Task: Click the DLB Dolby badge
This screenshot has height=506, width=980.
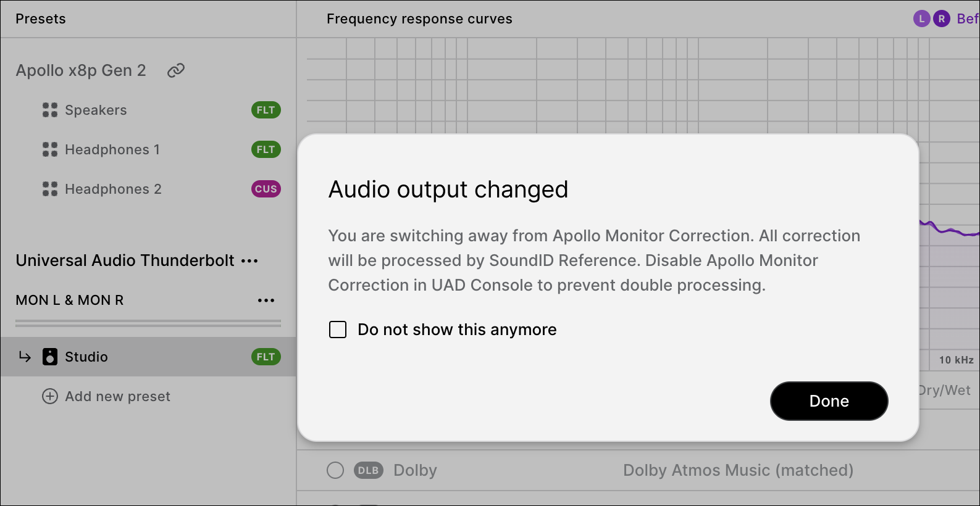Action: coord(369,470)
